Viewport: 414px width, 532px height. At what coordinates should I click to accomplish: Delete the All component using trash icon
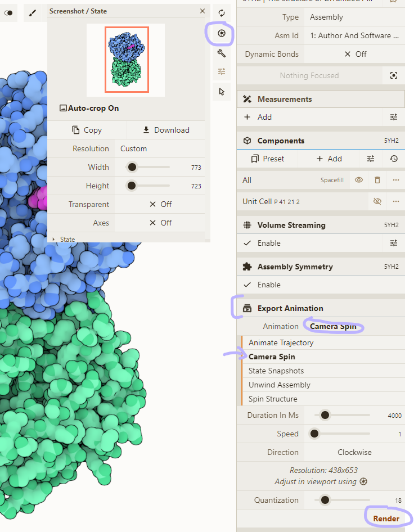pos(377,180)
